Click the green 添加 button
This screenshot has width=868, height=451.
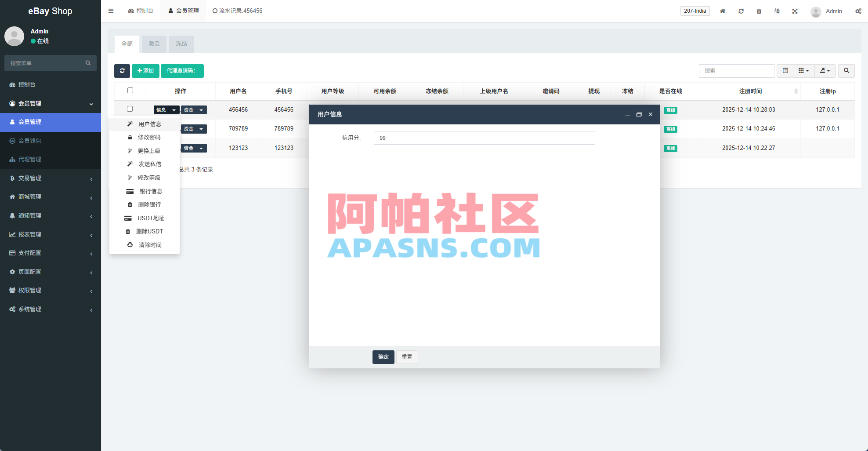click(145, 71)
